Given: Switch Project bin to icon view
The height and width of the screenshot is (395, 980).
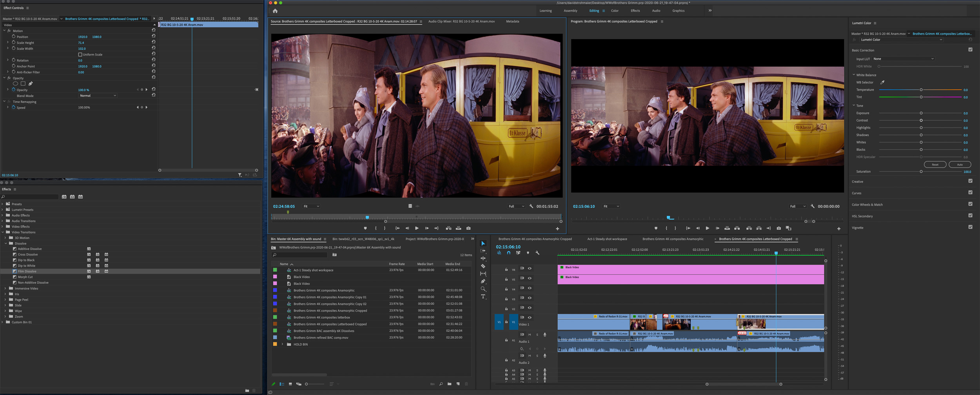Looking at the screenshot, I should 290,384.
